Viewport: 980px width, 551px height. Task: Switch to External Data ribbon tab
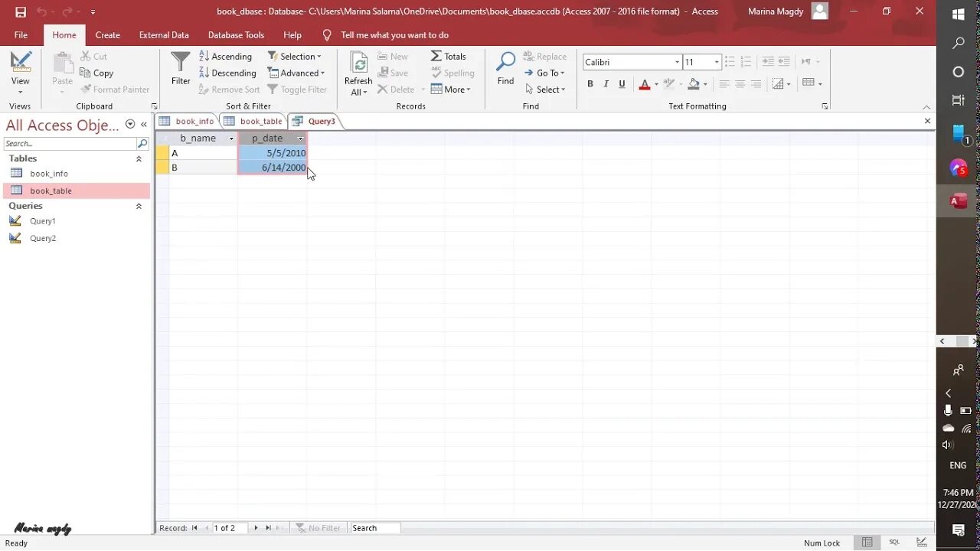(164, 35)
